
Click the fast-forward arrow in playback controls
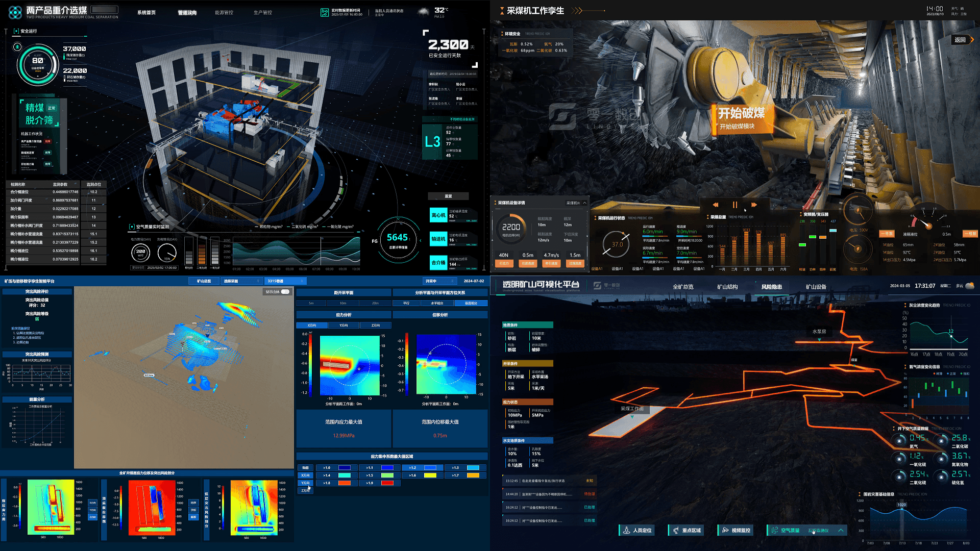click(x=754, y=205)
